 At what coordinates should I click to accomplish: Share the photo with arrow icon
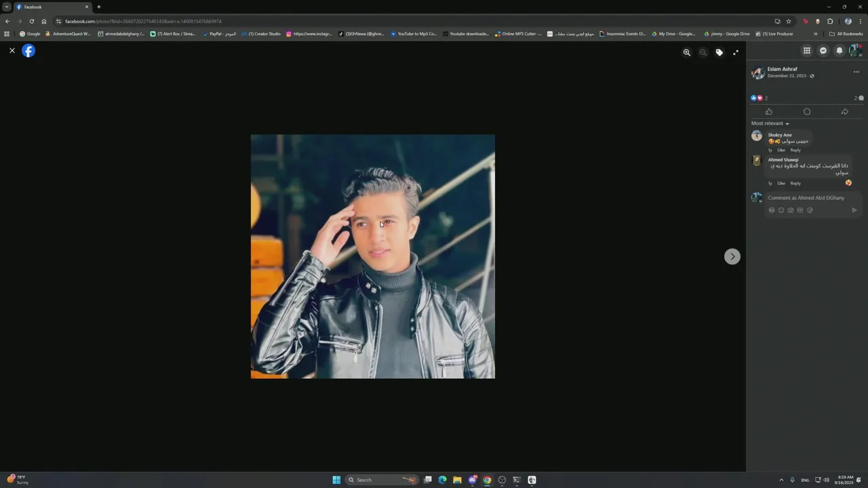(x=845, y=112)
